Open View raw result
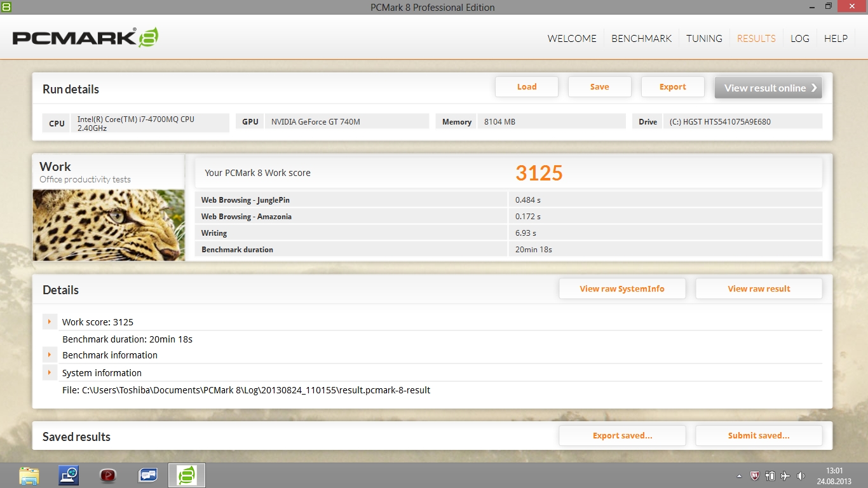 click(759, 288)
